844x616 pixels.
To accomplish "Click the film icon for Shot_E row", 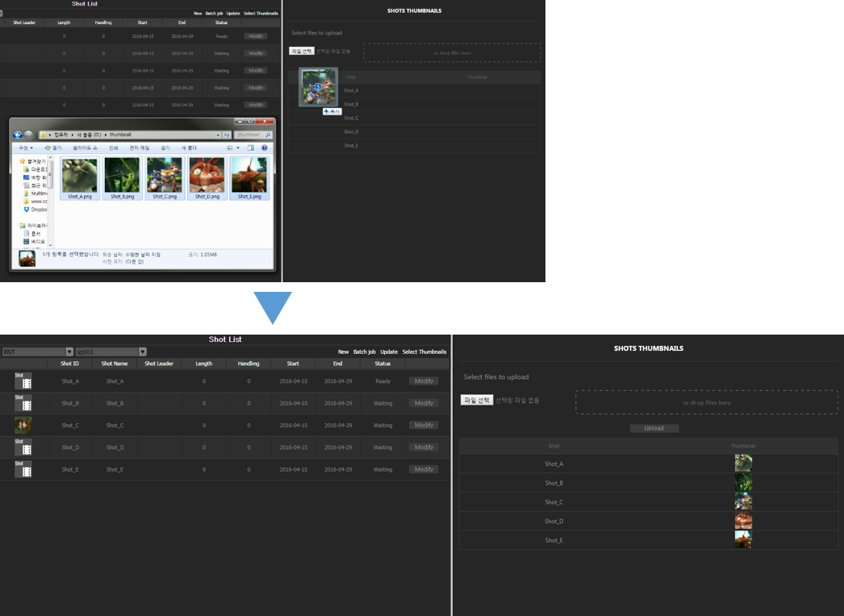I will point(23,469).
